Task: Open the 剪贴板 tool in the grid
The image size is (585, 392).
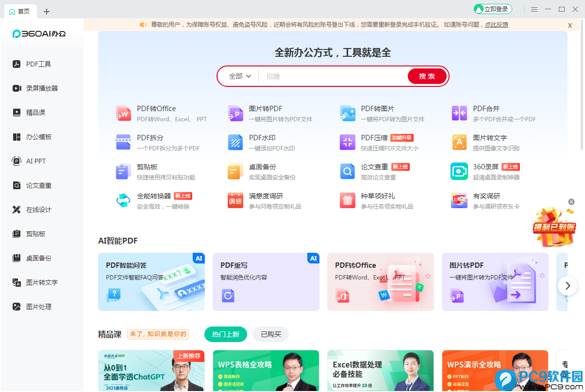Action: pyautogui.click(x=123, y=171)
